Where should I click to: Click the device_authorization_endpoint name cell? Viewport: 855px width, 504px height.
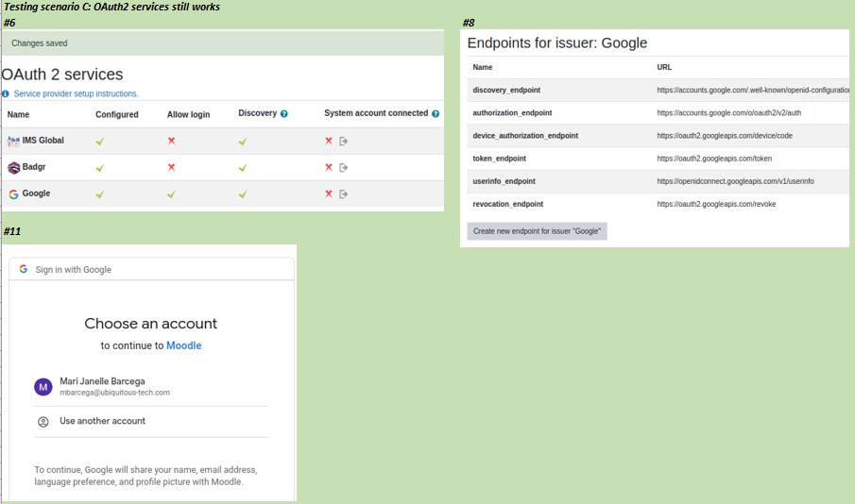click(525, 136)
